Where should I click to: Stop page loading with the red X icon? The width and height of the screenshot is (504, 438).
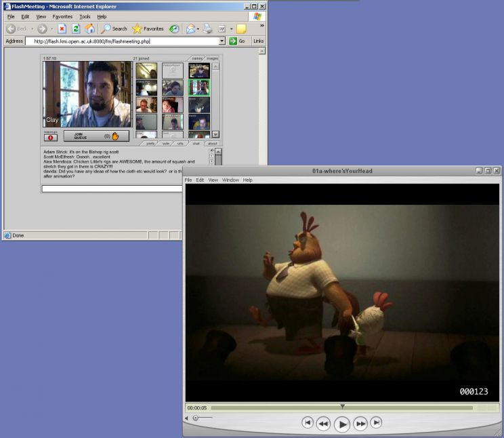(x=62, y=29)
